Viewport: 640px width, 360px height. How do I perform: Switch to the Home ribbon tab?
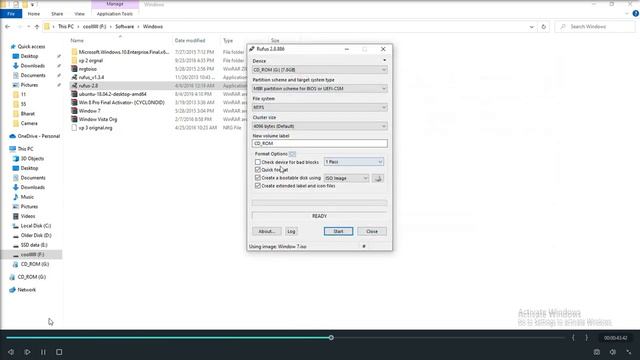[34, 14]
